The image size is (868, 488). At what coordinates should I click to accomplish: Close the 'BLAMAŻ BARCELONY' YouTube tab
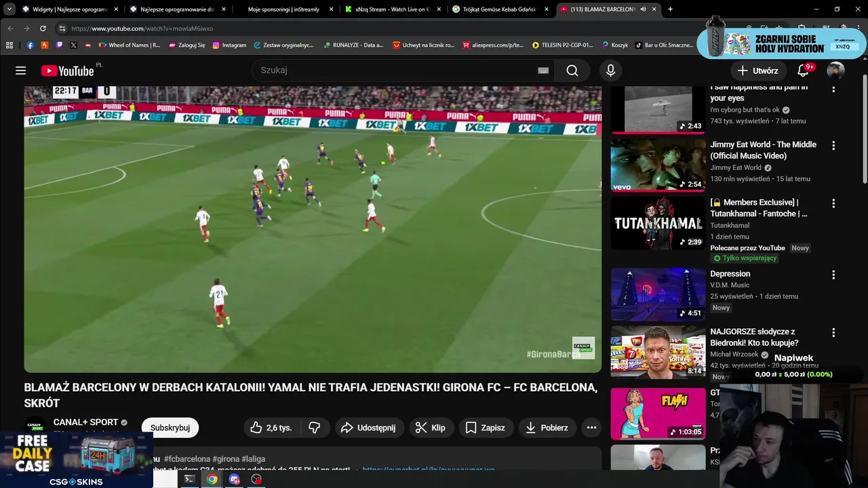pos(654,9)
